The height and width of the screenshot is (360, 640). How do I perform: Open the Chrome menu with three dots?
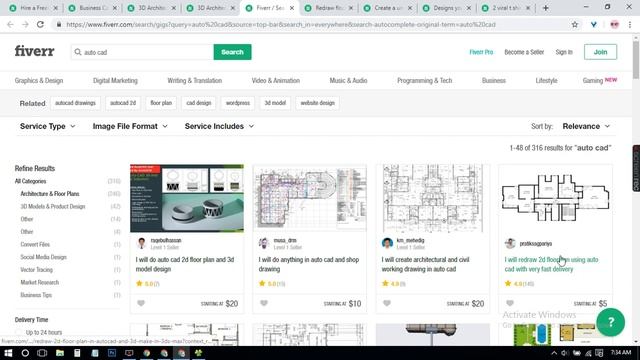coord(630,24)
